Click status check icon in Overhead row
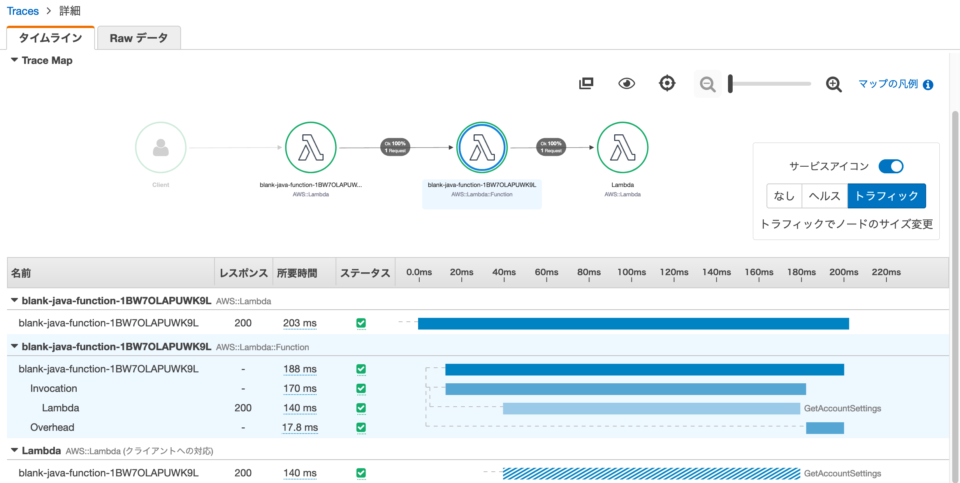 pos(361,427)
